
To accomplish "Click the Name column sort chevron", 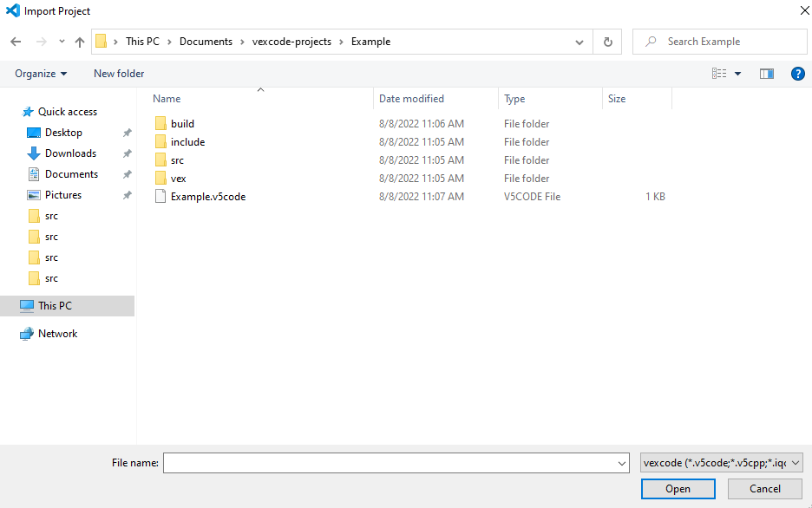I will (260, 89).
